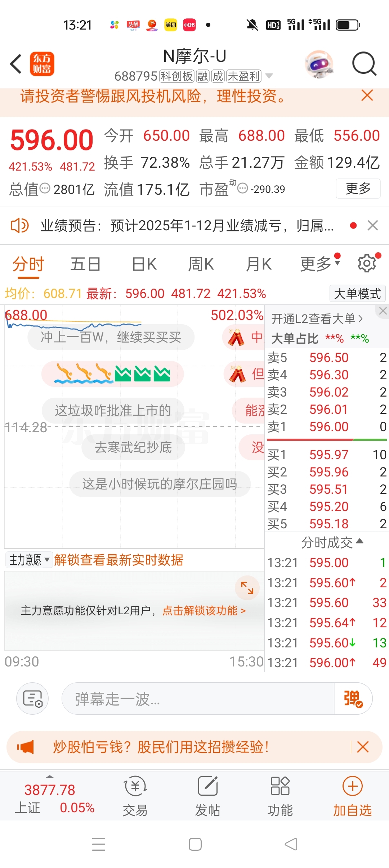The height and width of the screenshot is (868, 389).
Task: Tap bullet comment 去寒武纪抄底
Action: [133, 447]
